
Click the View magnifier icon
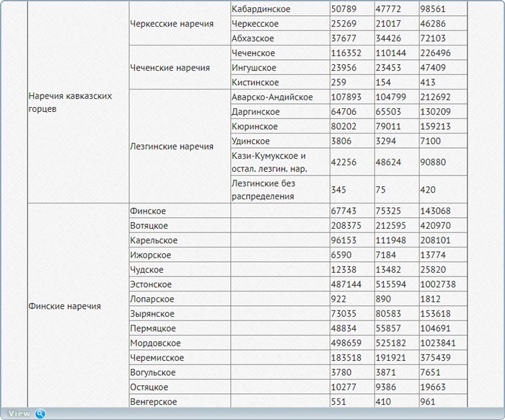pyautogui.click(x=40, y=414)
